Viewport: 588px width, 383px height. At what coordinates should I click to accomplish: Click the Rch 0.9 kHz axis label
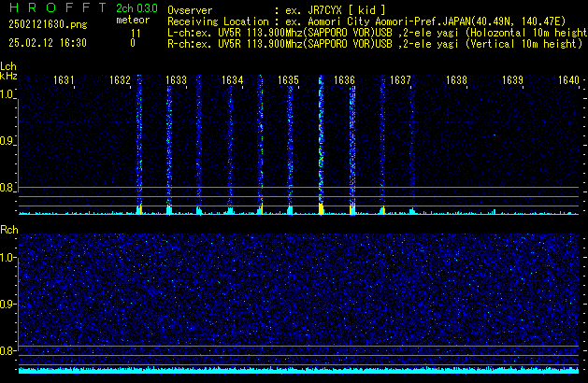coord(7,304)
